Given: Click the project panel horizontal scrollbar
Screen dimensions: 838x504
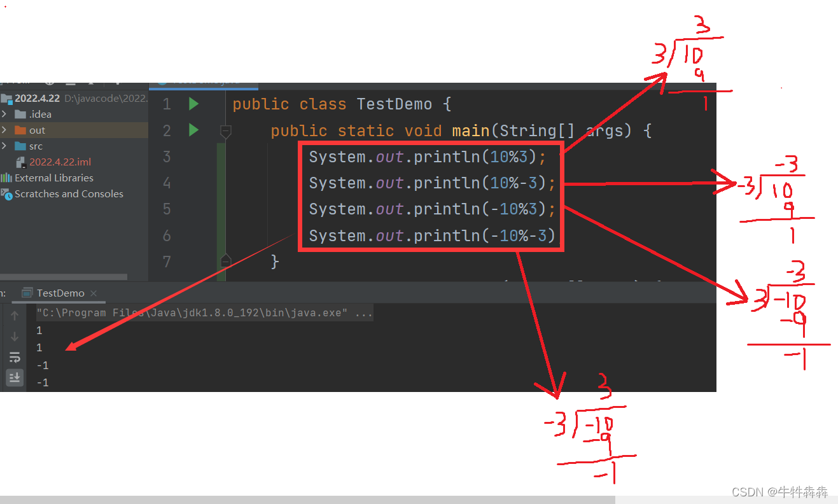Looking at the screenshot, I should tap(64, 277).
